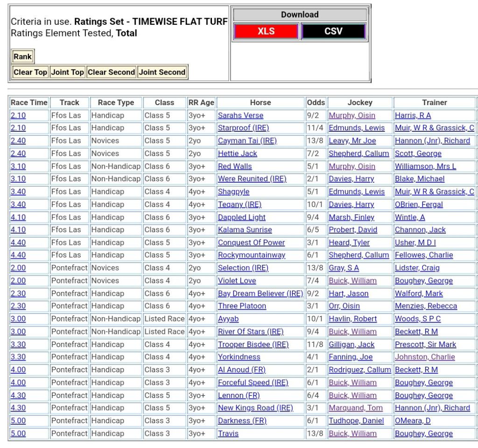
Task: Open jockey Marquand, Tom link
Action: pyautogui.click(x=352, y=408)
